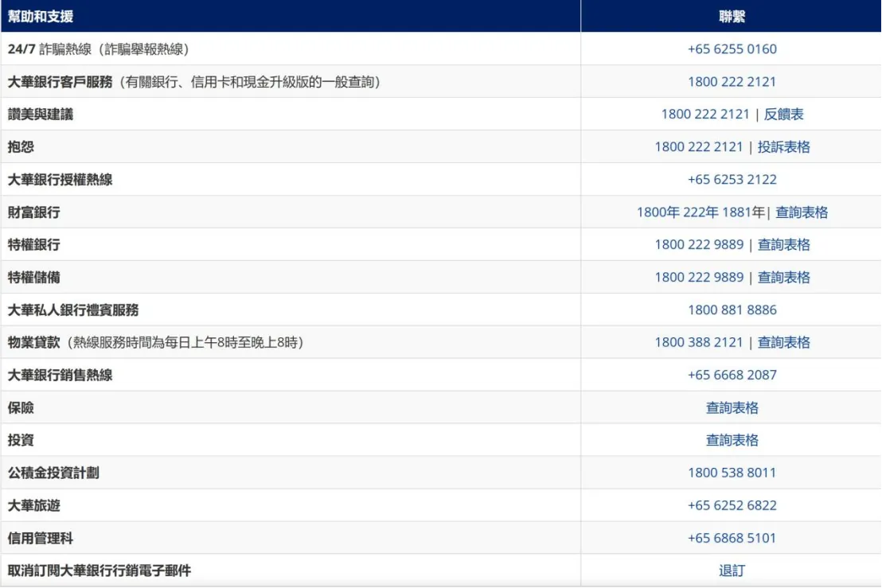Open 查詢表格 link in 財富銀行 row
The width and height of the screenshot is (882, 588).
coord(802,212)
